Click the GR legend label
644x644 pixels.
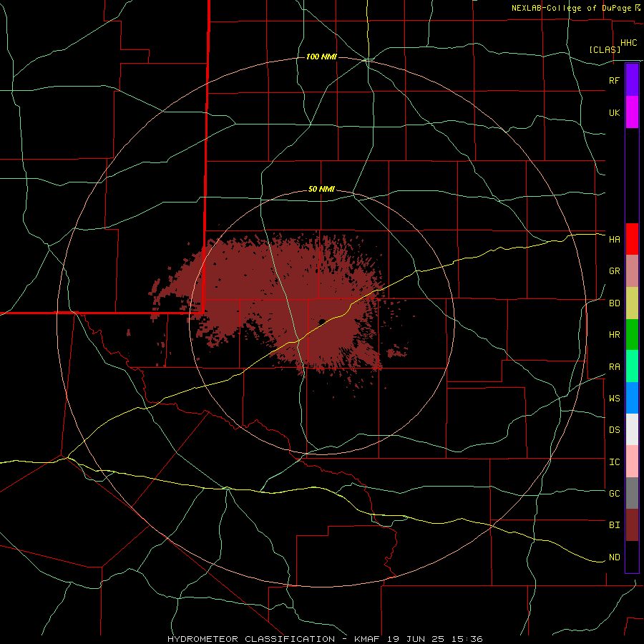614,271
